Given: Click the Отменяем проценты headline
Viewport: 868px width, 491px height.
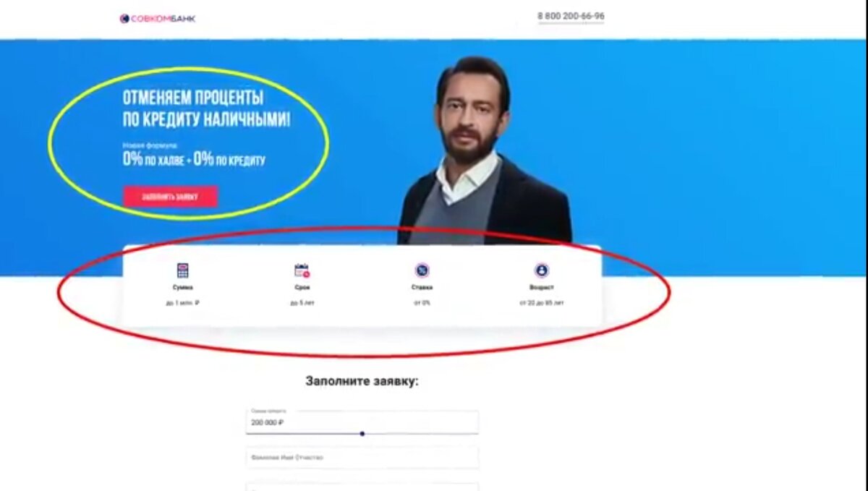Looking at the screenshot, I should (207, 109).
